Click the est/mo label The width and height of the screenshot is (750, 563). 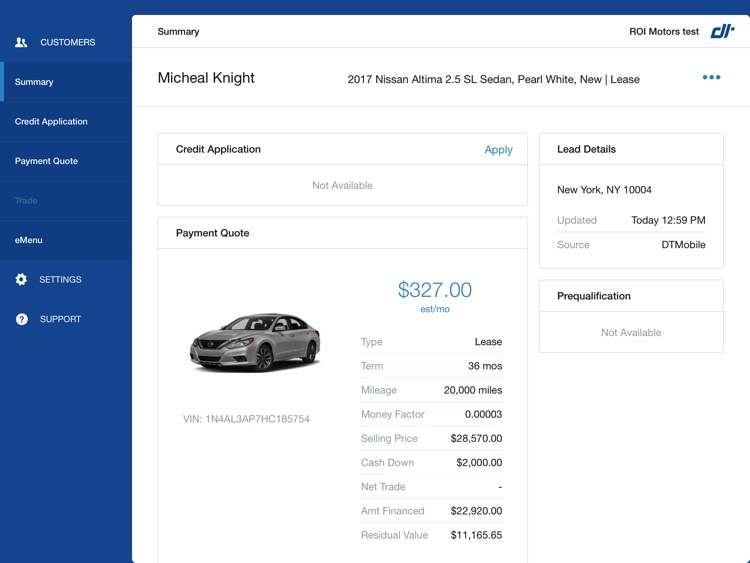[435, 309]
